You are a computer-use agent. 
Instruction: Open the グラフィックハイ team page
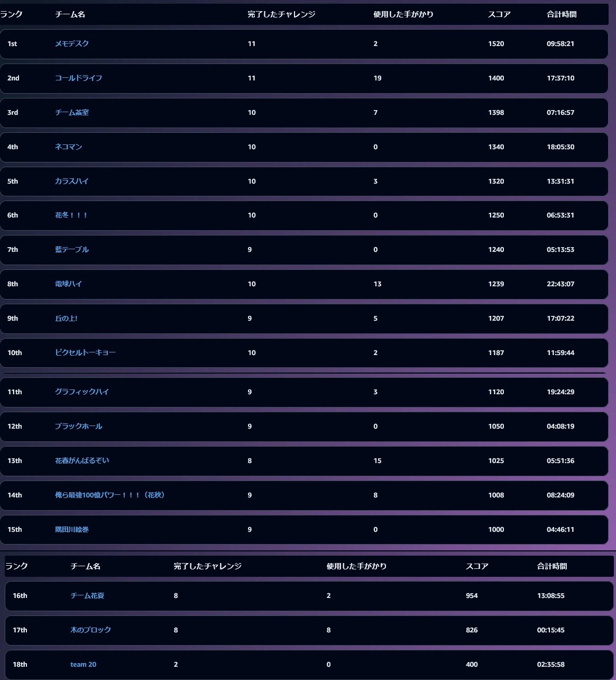coord(82,392)
